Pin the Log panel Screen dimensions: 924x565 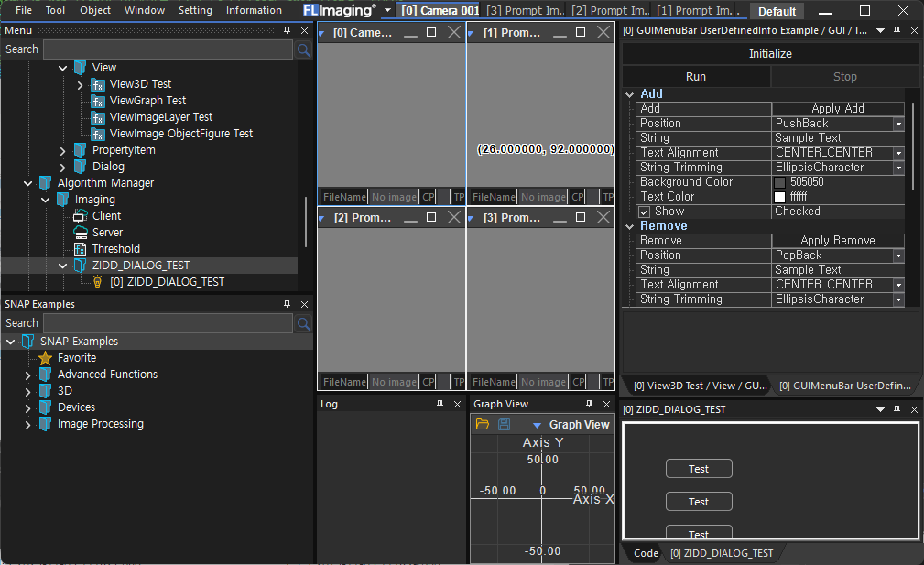(x=440, y=404)
